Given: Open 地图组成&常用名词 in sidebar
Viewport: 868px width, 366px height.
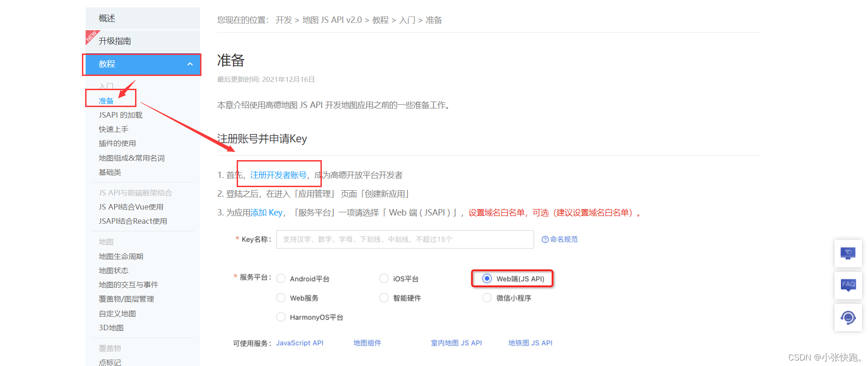Looking at the screenshot, I should click(x=132, y=158).
